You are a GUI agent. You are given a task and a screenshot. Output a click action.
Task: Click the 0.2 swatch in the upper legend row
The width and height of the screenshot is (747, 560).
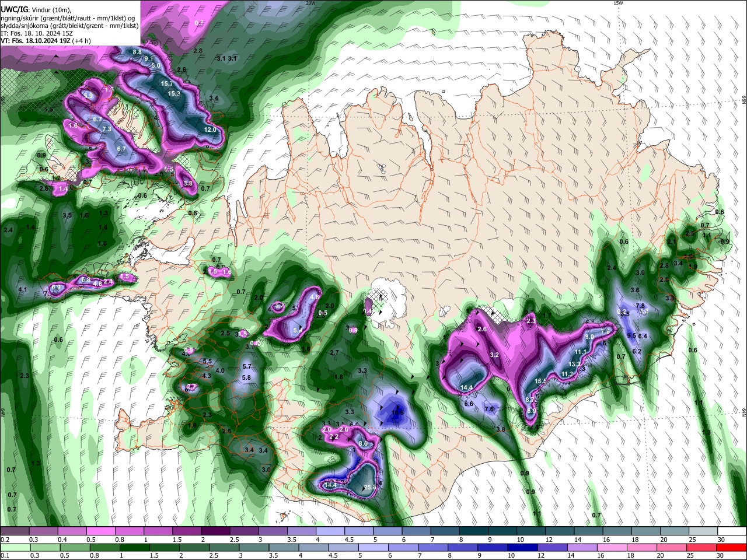(x=15, y=531)
